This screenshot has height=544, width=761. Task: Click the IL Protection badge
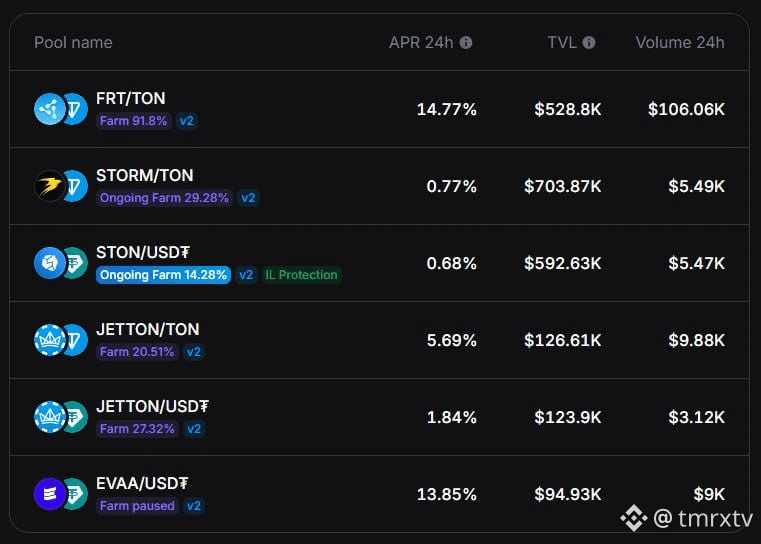click(301, 275)
